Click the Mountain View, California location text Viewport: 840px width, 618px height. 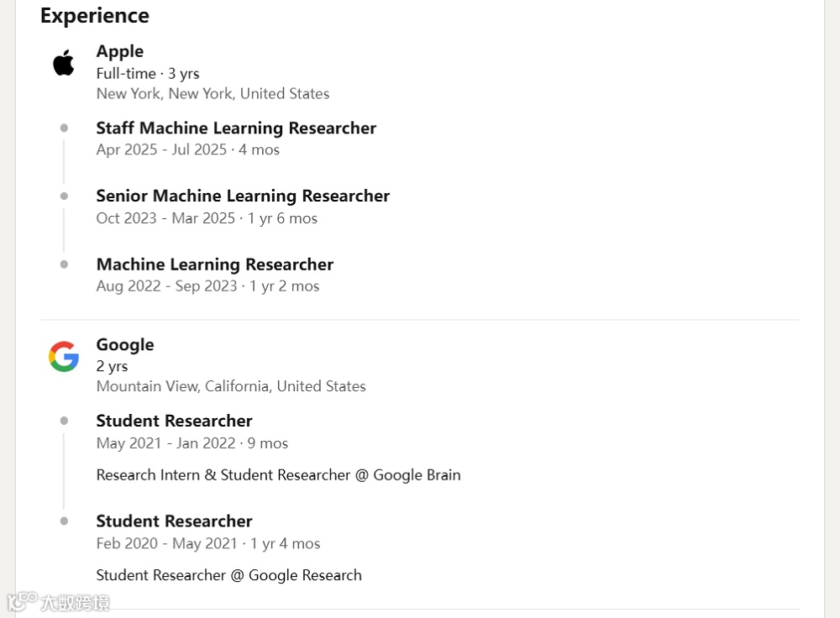231,386
